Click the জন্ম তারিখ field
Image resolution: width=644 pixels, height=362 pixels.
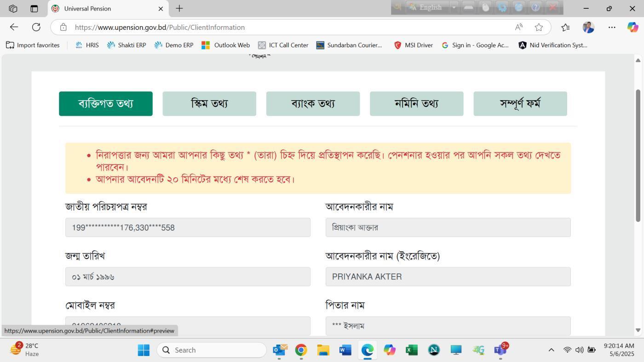[x=188, y=277]
